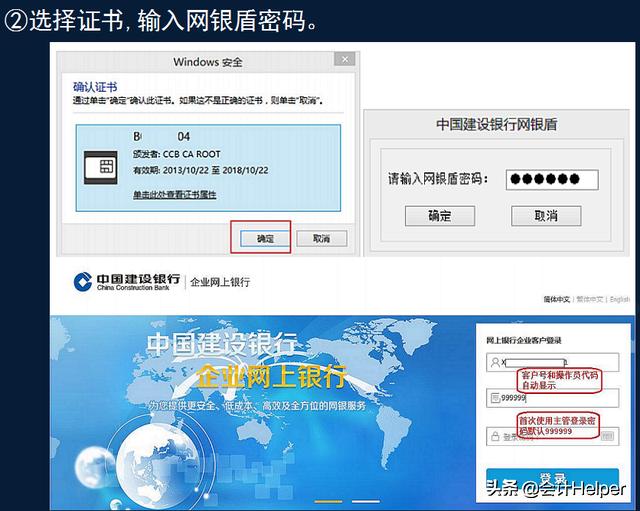This screenshot has width=640, height=511.
Task: Click the 登录密码 password field
Action: (x=553, y=436)
